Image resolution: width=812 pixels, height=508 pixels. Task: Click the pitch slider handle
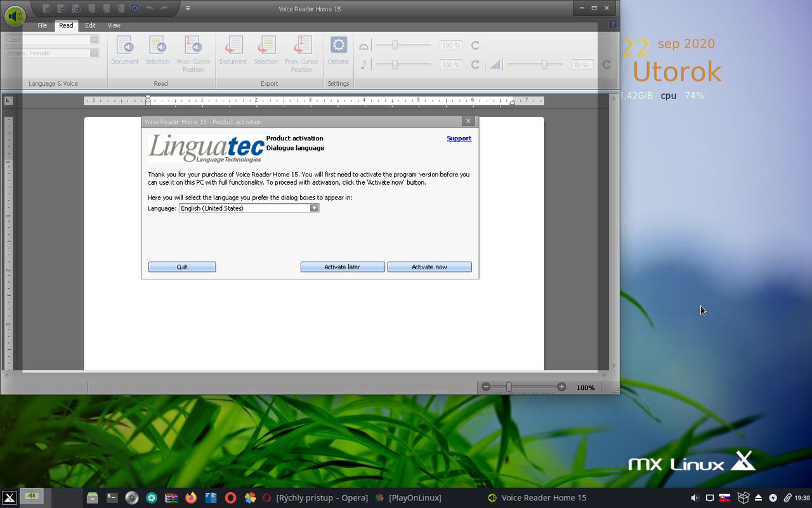[x=395, y=64]
